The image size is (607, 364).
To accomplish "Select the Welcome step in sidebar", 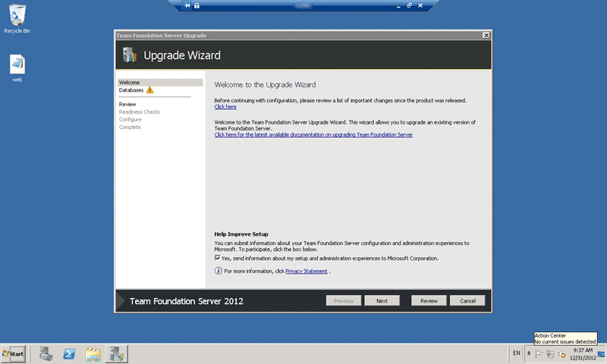I will tap(160, 83).
